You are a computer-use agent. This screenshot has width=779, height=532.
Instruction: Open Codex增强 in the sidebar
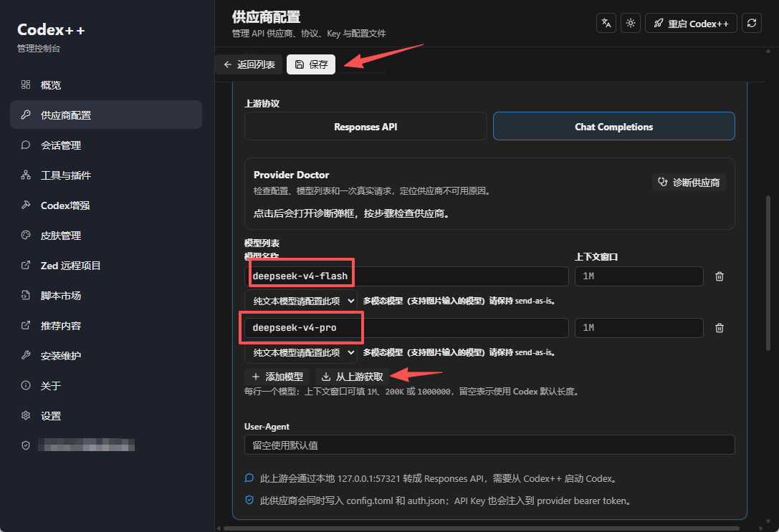[106, 205]
